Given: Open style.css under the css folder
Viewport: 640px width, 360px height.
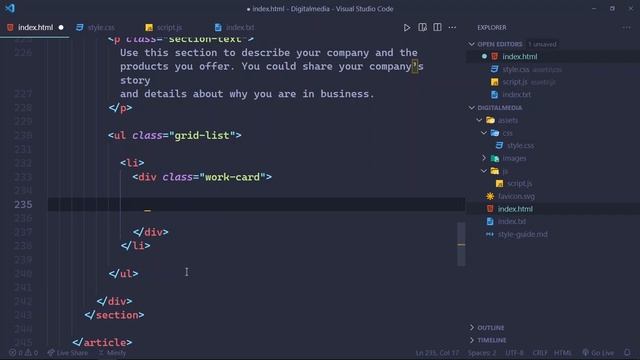Looking at the screenshot, I should (520, 145).
